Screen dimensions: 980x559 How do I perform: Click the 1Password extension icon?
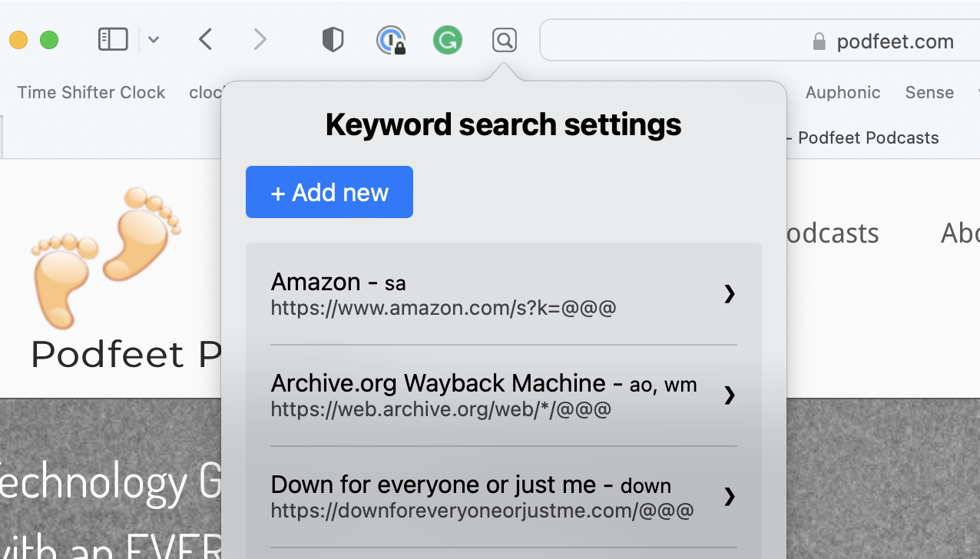point(391,40)
